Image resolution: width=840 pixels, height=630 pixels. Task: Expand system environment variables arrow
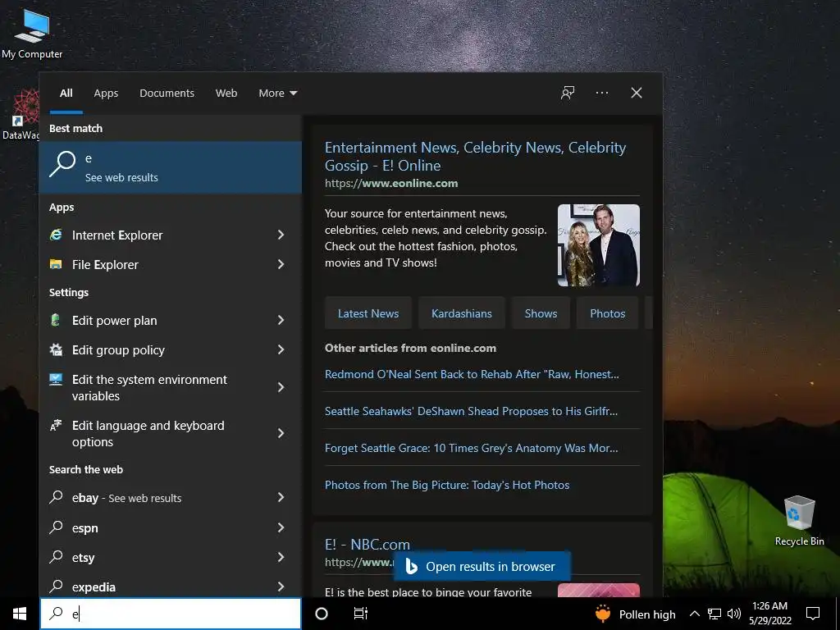click(281, 387)
